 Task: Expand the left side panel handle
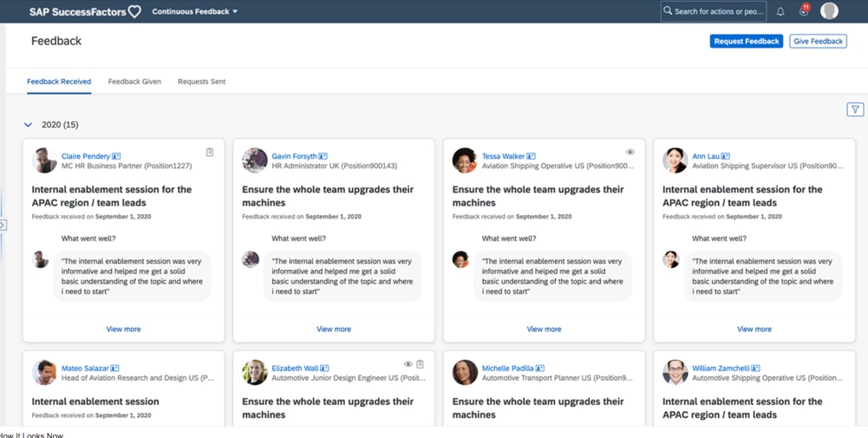click(3, 226)
